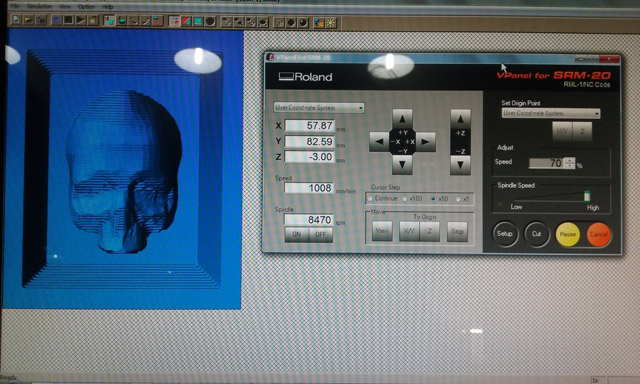The image size is (640, 384).
Task: Click the blue and orange icon beside the sun
Action: point(319,22)
